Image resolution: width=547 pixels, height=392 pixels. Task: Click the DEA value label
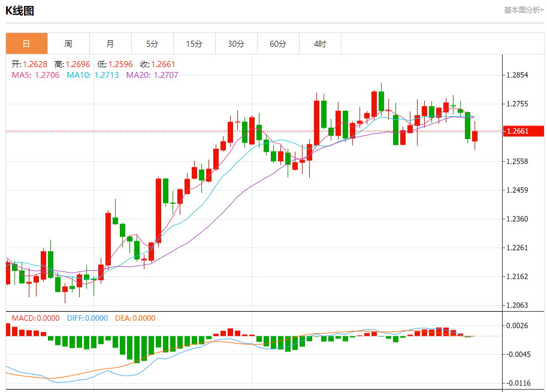point(135,318)
